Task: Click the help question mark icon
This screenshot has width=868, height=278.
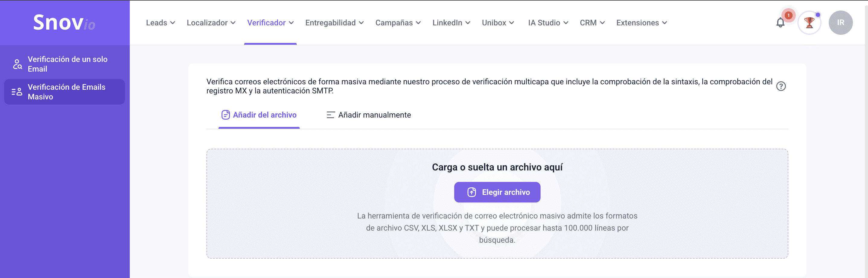Action: 781,86
